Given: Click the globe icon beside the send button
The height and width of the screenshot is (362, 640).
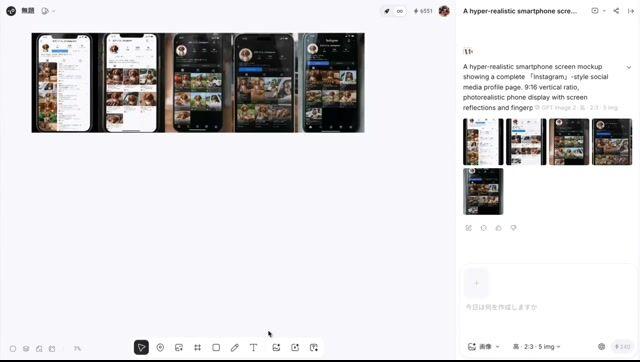Looking at the screenshot, I should [x=601, y=346].
